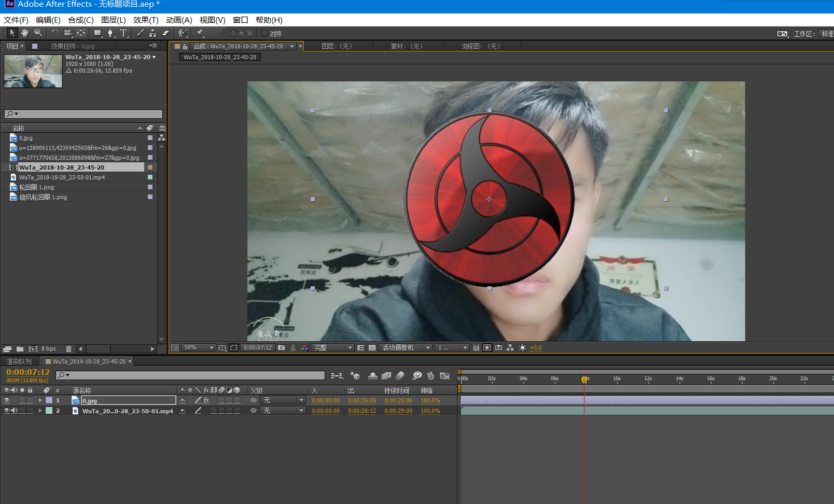Viewport: 834px width, 504px height.
Task: Click the current time 0:00:07:12 in viewer
Action: pos(258,347)
